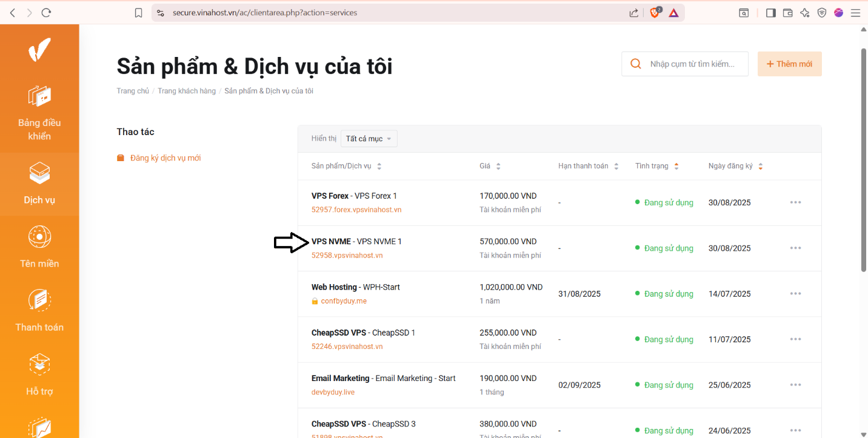This screenshot has height=438, width=868.
Task: Select CheapSSD VPS - CheapSSD 3 row
Action: point(559,423)
